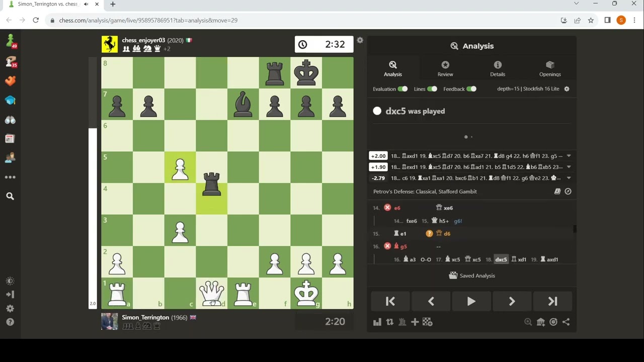Screen dimensions: 644x362
Task: Reload the page in Chrome
Action: pos(36,20)
